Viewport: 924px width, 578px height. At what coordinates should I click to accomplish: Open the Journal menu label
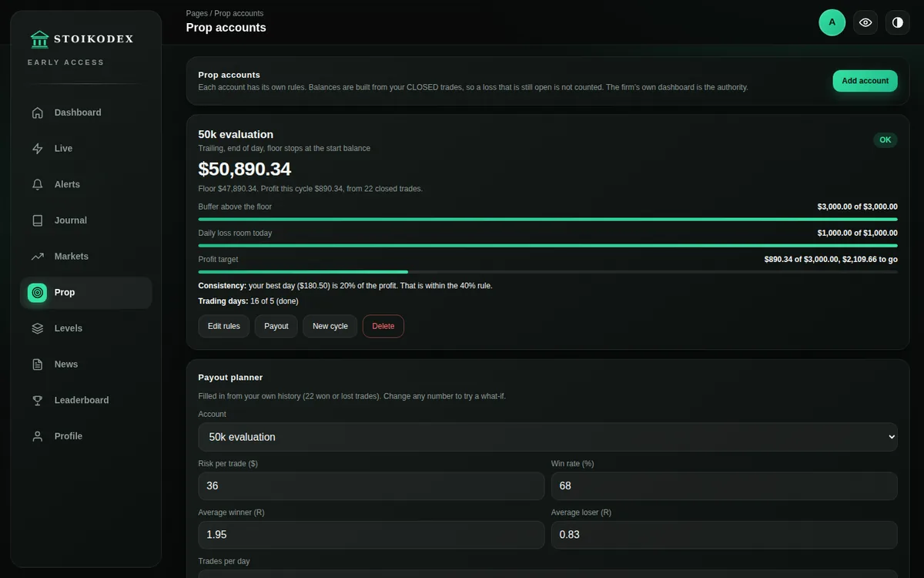point(70,220)
